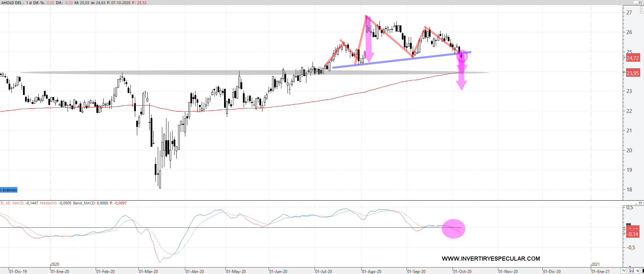The height and width of the screenshot is (274, 644).
Task: Maximize the MACD indicator panel
Action: point(640,203)
